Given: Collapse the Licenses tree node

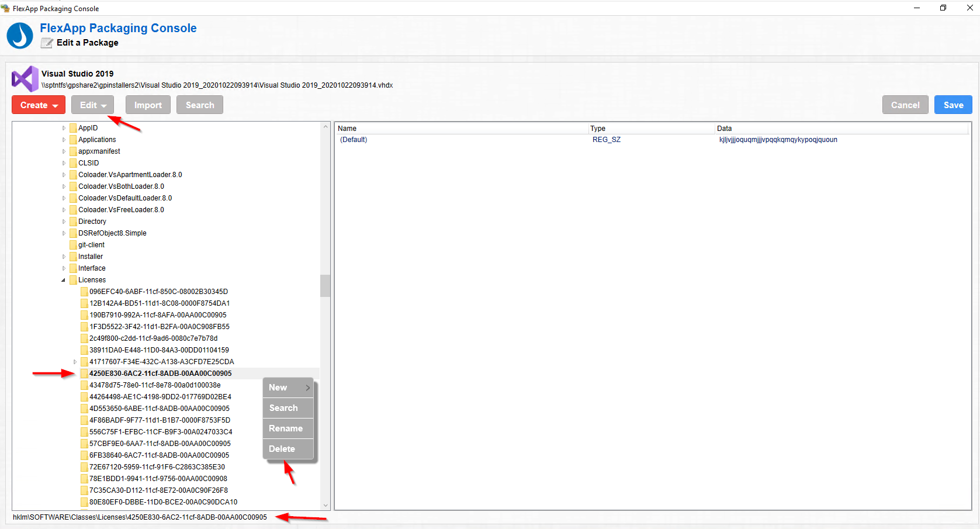Looking at the screenshot, I should pos(64,280).
